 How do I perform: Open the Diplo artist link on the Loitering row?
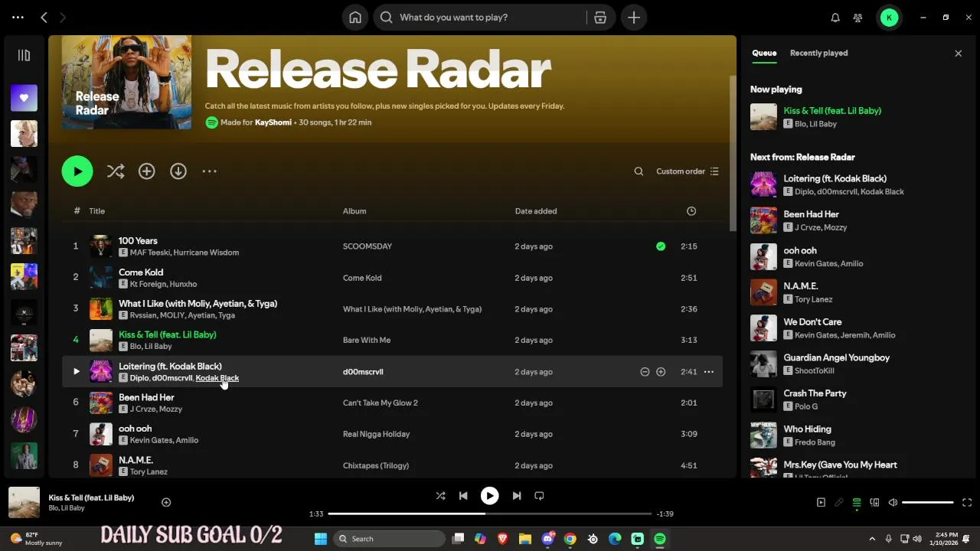coord(139,378)
